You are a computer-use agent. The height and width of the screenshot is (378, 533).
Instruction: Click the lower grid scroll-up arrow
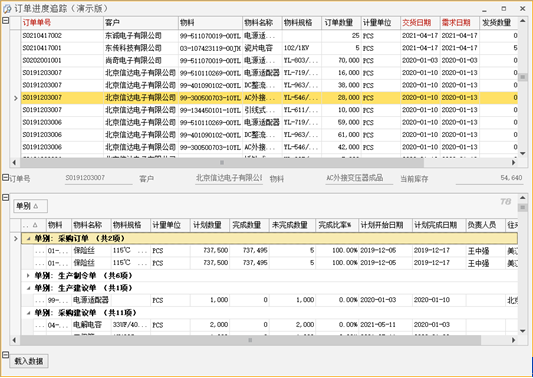click(x=523, y=198)
